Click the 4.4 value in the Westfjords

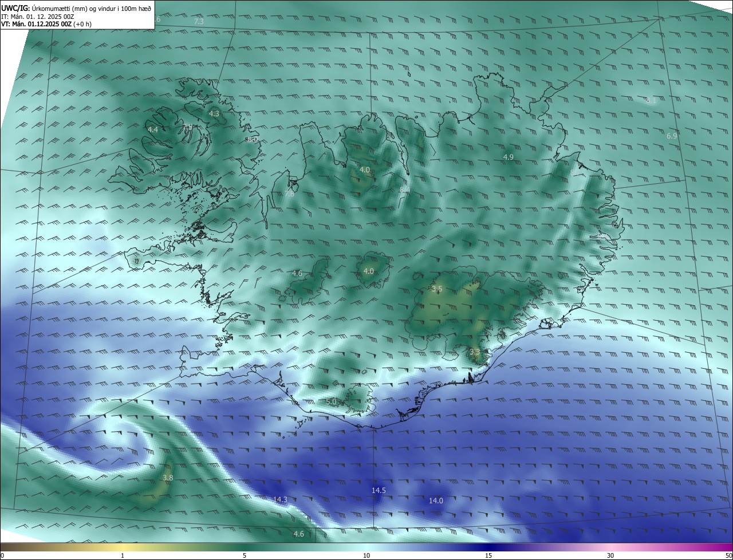[153, 130]
